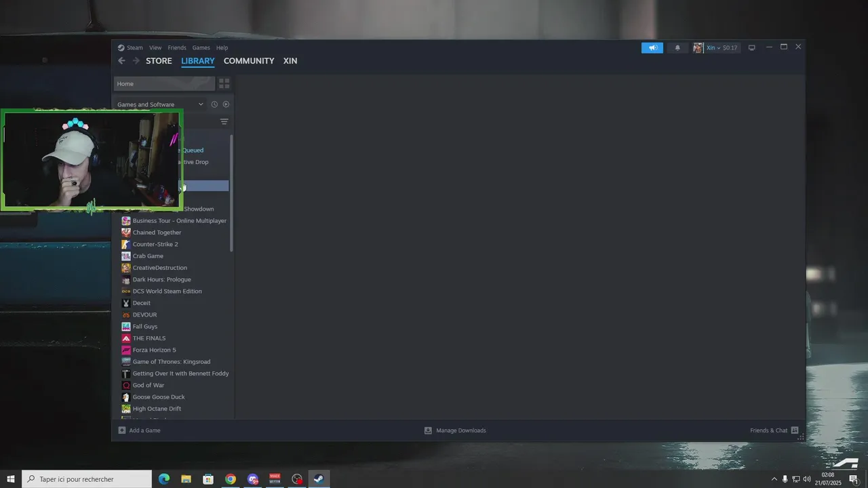
Task: Go forward with the right arrow
Action: pyautogui.click(x=136, y=61)
